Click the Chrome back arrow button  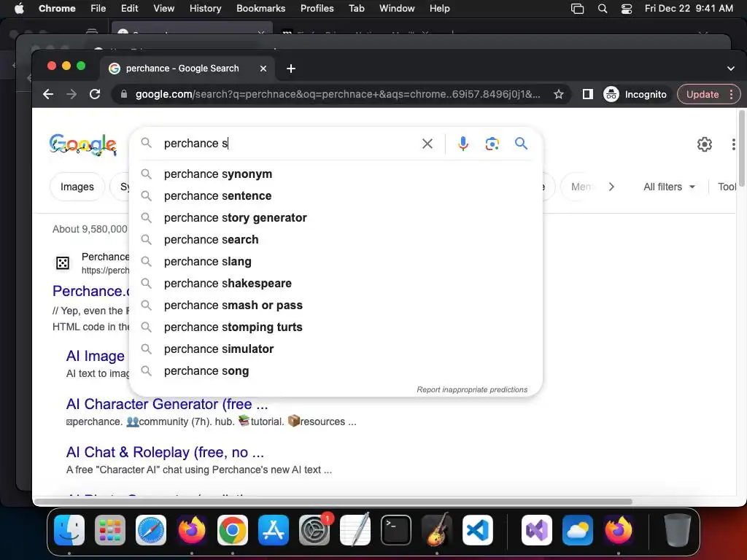47,94
